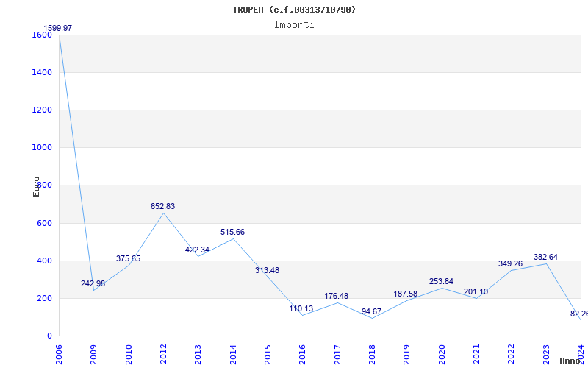The height and width of the screenshot is (368, 588).
Task: Click the 2012 year on x-axis
Action: coord(164,353)
